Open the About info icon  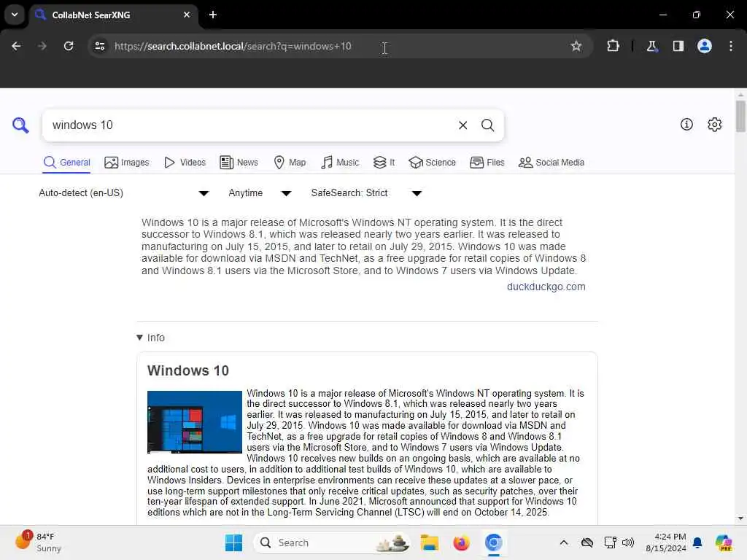(686, 125)
